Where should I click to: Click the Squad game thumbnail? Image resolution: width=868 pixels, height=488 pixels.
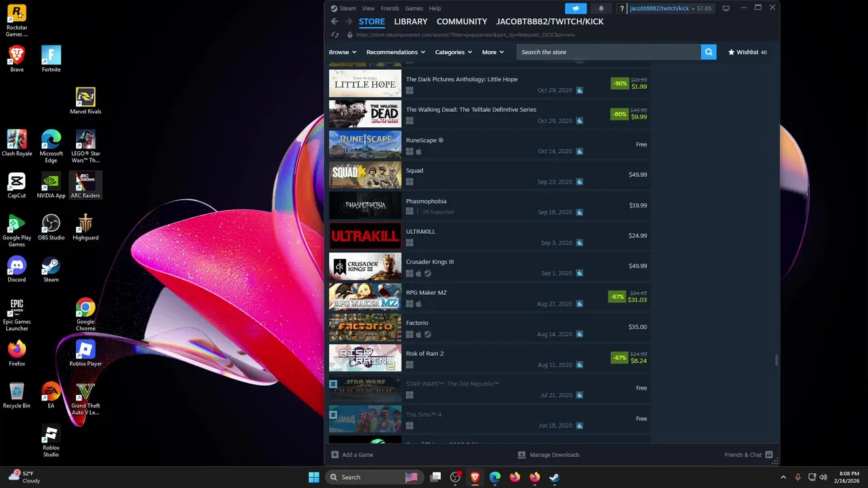click(365, 175)
